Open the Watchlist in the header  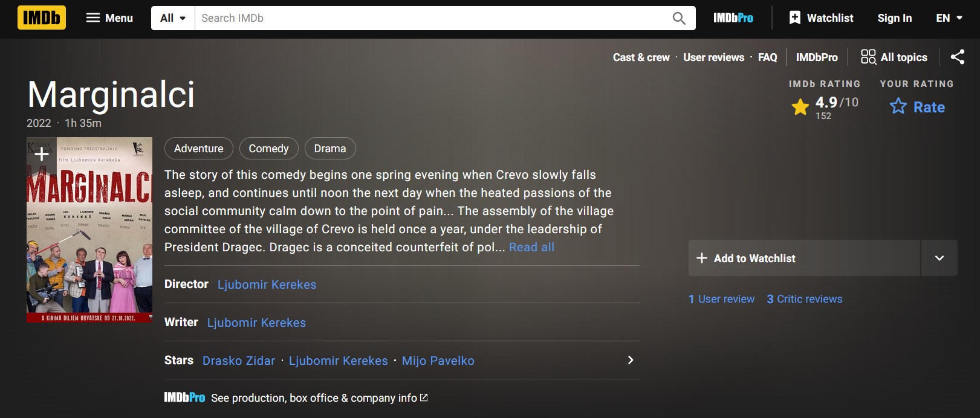pos(821,18)
